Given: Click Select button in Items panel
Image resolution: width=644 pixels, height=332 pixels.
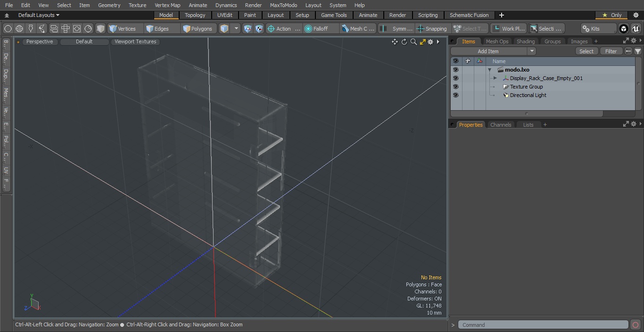Looking at the screenshot, I should (x=586, y=51).
